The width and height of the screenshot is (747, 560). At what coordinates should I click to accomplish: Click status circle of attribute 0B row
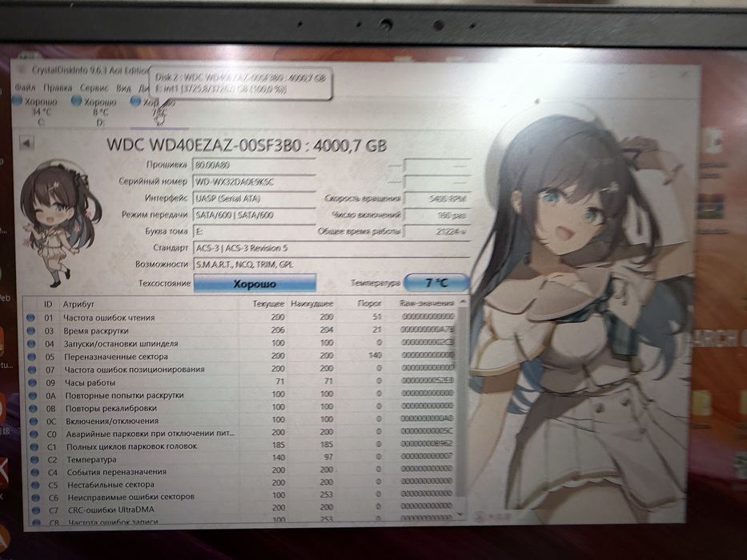tap(34, 408)
